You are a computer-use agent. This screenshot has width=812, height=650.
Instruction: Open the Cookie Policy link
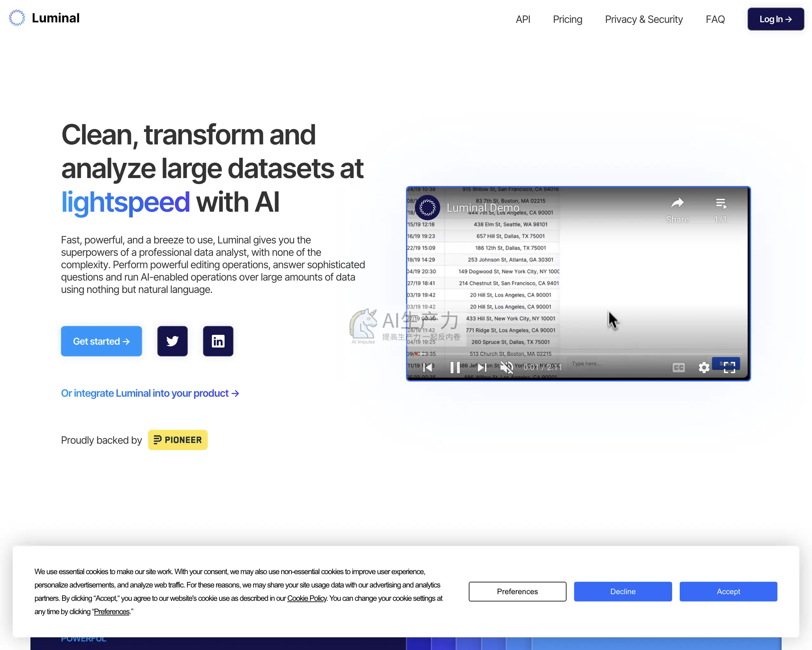pos(307,598)
